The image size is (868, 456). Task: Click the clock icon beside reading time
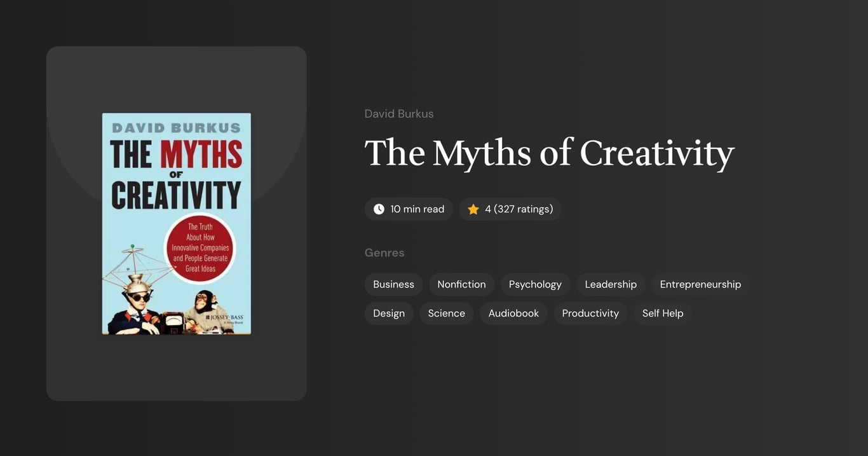click(378, 209)
